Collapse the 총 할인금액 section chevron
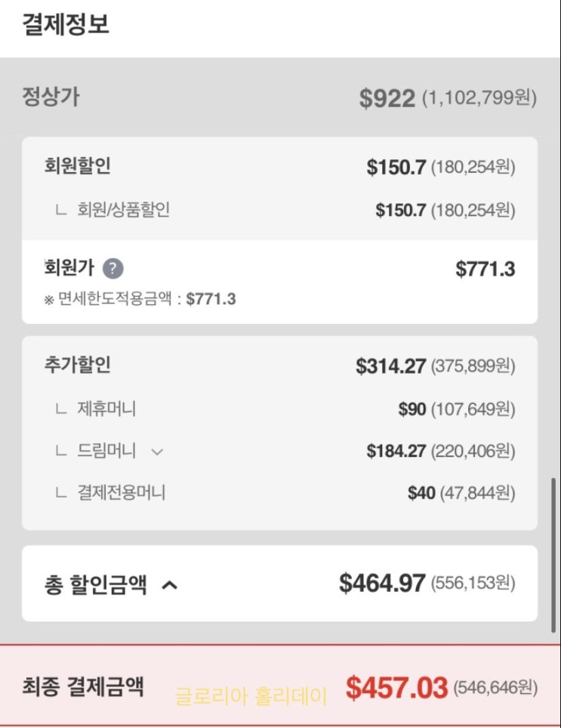561x728 pixels. click(170, 584)
